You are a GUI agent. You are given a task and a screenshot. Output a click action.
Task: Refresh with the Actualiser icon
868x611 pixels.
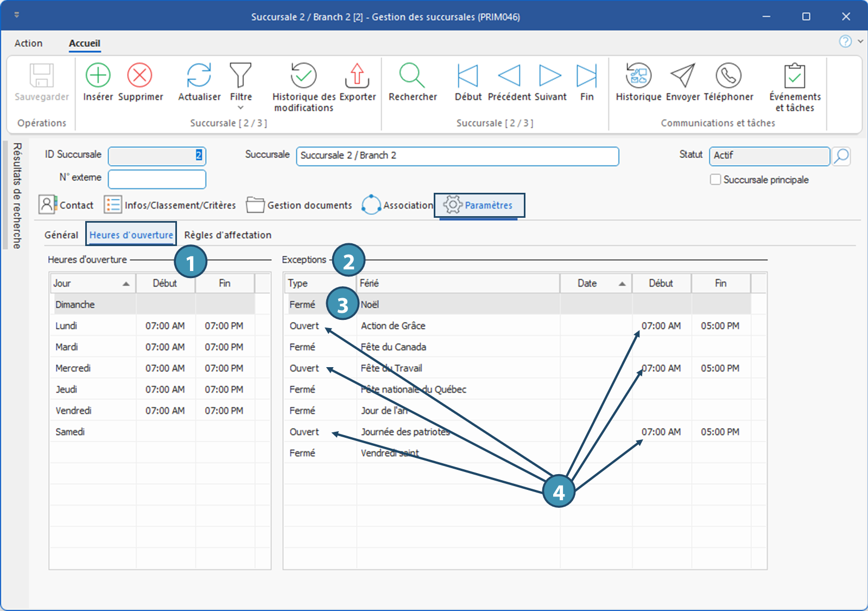pyautogui.click(x=199, y=75)
